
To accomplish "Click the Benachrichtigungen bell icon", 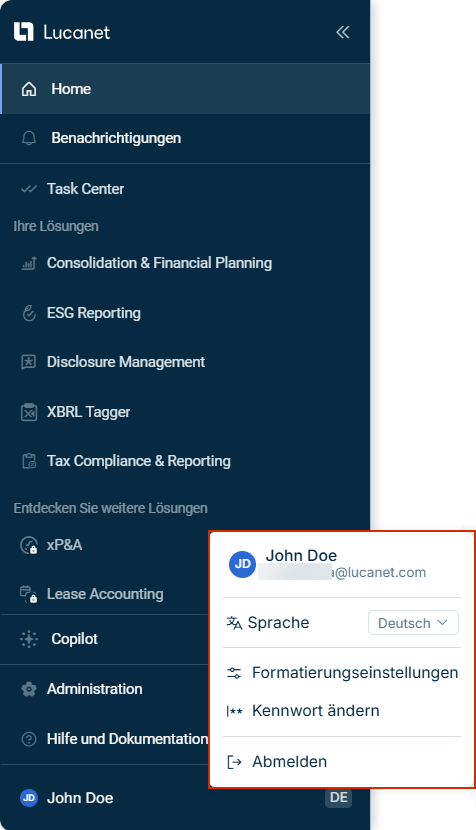I will 29,138.
